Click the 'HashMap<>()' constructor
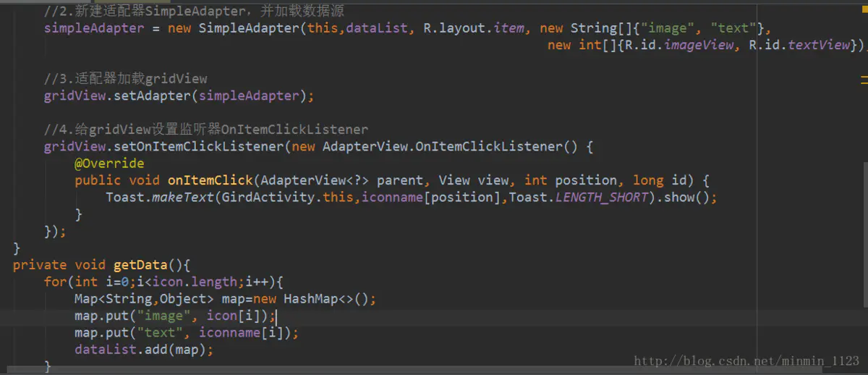This screenshot has width=868, height=375. (x=326, y=299)
